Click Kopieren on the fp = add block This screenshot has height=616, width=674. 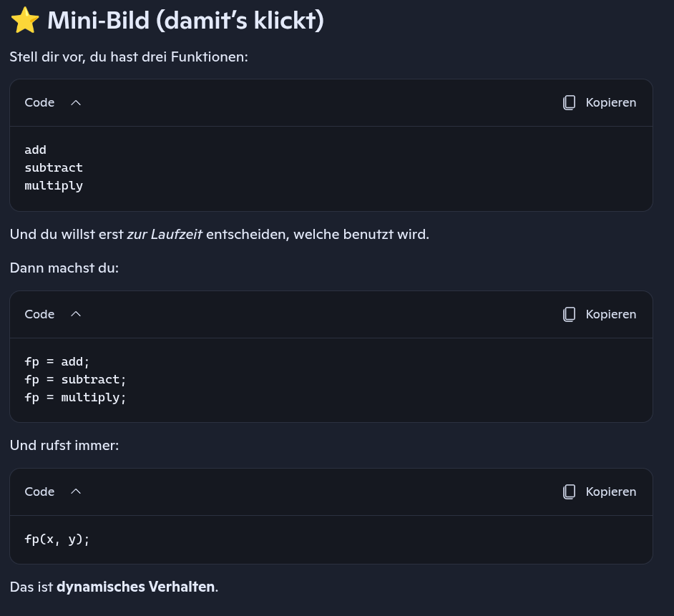(611, 314)
